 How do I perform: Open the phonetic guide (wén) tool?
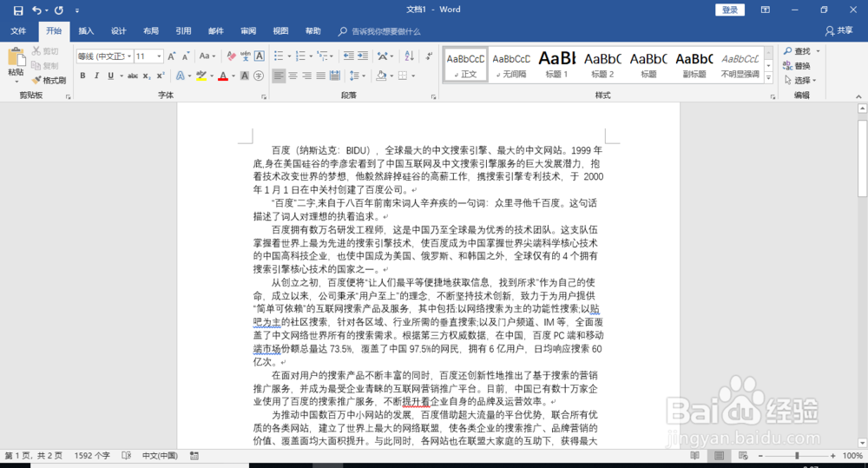(x=246, y=56)
